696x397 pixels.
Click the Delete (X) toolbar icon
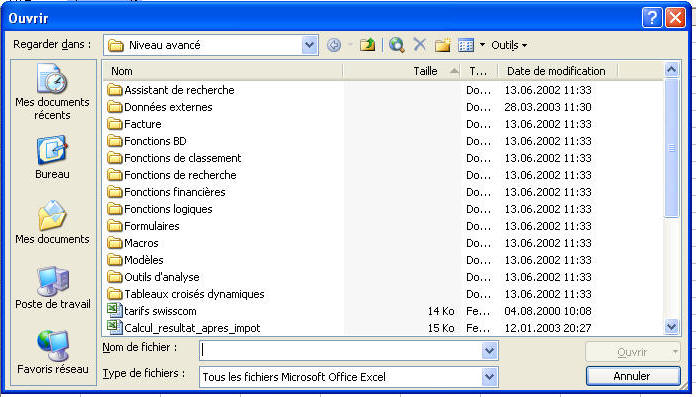tap(419, 44)
